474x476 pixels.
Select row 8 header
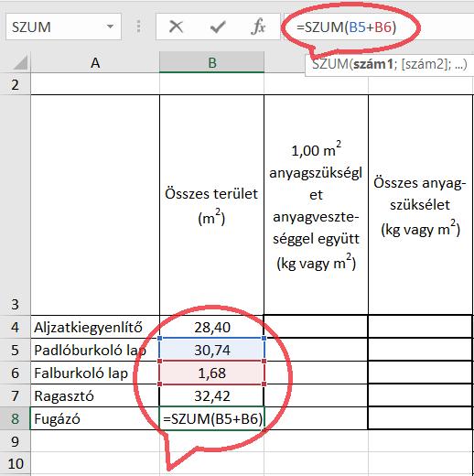click(16, 418)
